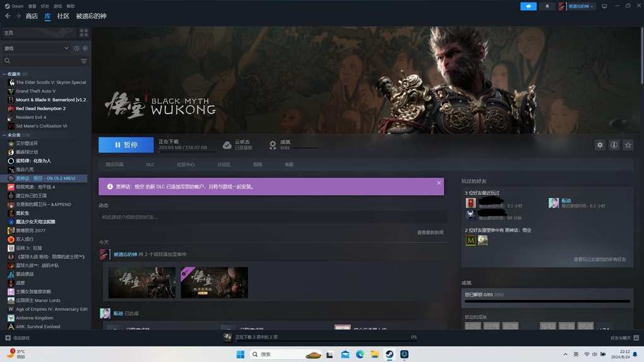Open game settings gear for Wukong
This screenshot has width=644, height=362.
600,145
